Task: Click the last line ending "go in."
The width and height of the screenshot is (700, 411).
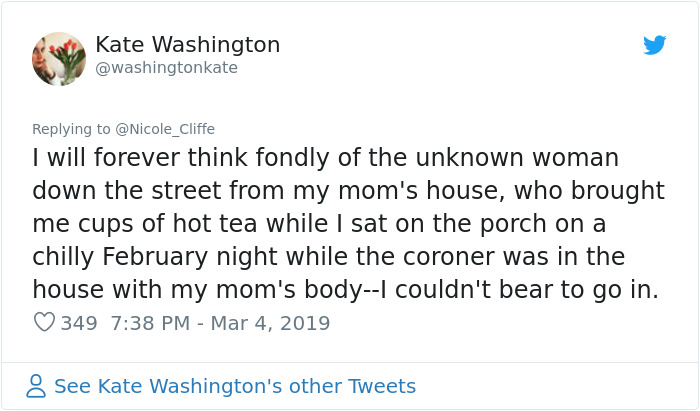Action: (x=346, y=290)
